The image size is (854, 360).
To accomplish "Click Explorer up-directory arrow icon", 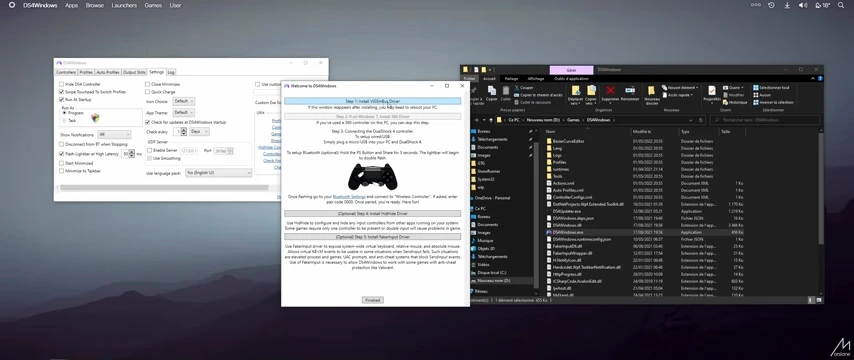I will 491,120.
